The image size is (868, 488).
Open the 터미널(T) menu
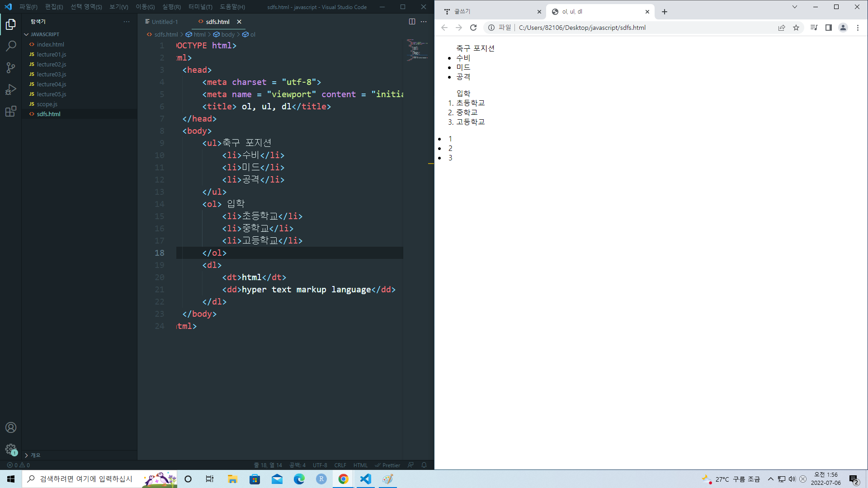(200, 7)
